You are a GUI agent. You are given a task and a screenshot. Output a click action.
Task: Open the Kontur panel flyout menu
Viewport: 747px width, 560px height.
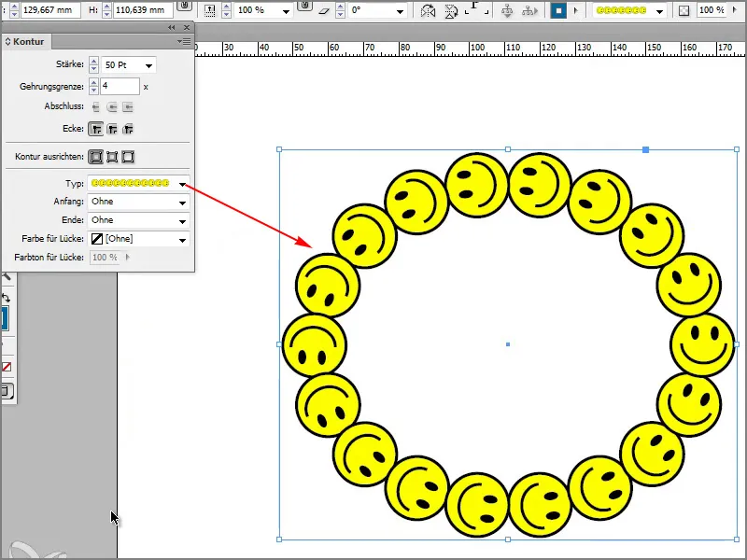(183, 40)
